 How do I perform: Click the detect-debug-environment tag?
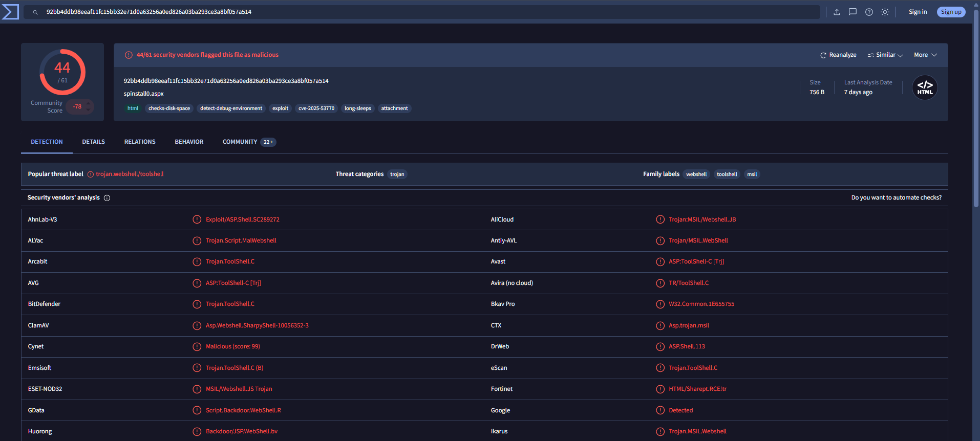coord(231,108)
